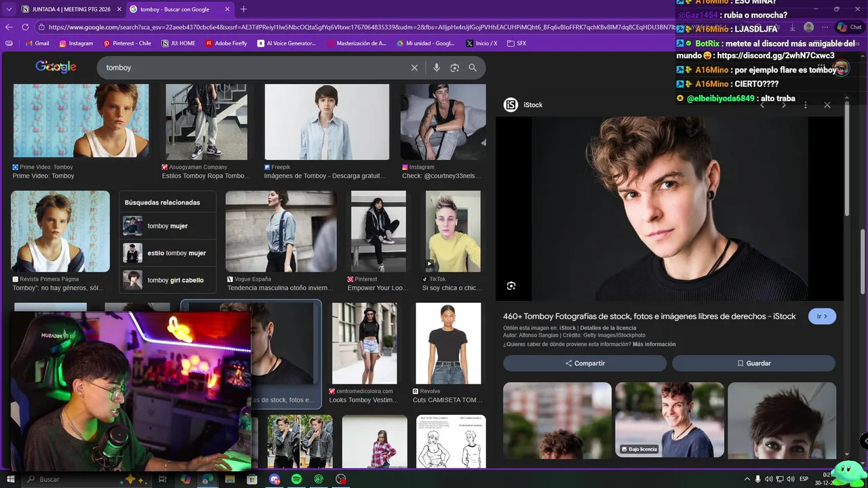Open Pinterest Empower Your Look image
The height and width of the screenshot is (488, 868).
378,231
